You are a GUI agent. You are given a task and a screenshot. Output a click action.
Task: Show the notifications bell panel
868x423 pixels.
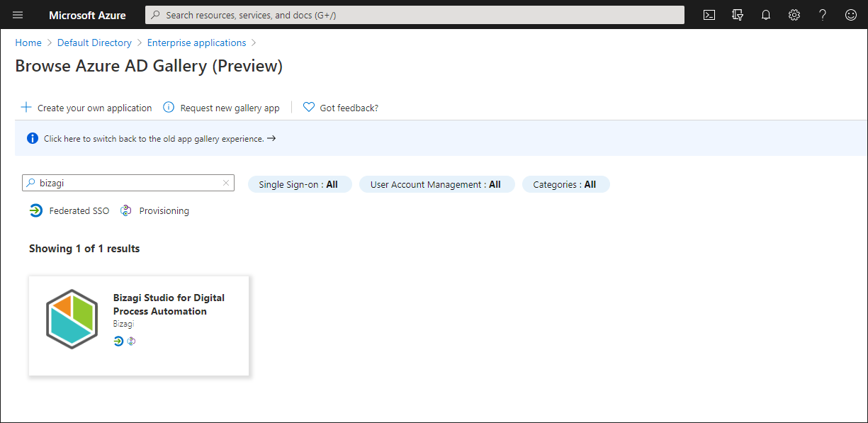point(766,15)
